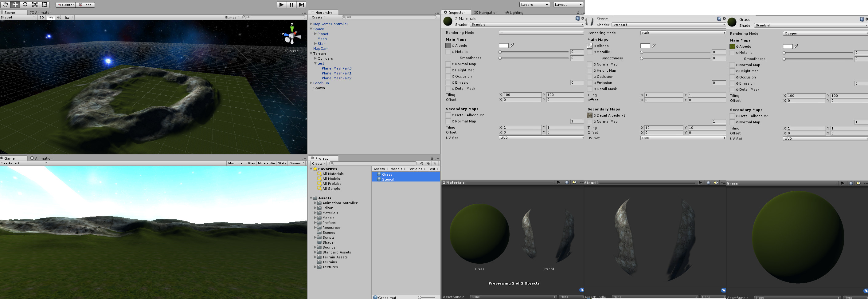Open gear settings in 2 Materials inspector header

[x=582, y=18]
